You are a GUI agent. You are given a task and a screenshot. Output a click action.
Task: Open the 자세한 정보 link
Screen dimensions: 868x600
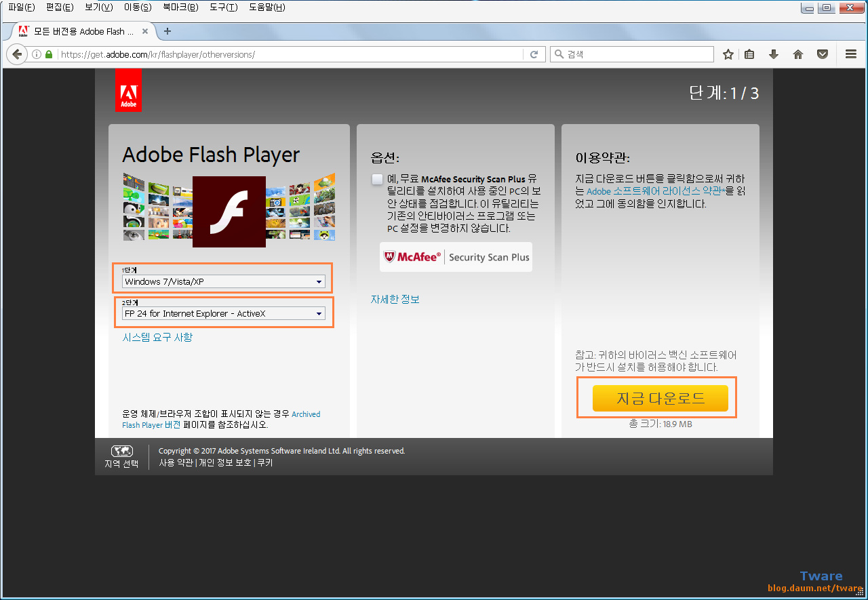[395, 299]
